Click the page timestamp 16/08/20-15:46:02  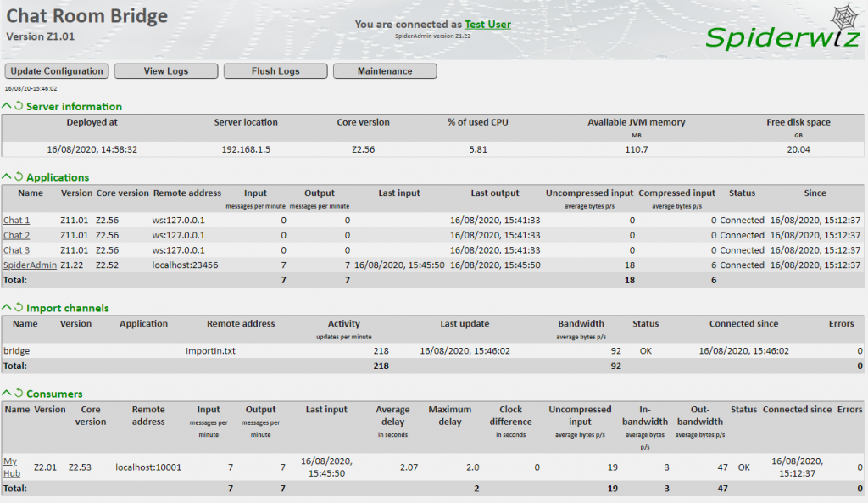[x=31, y=88]
